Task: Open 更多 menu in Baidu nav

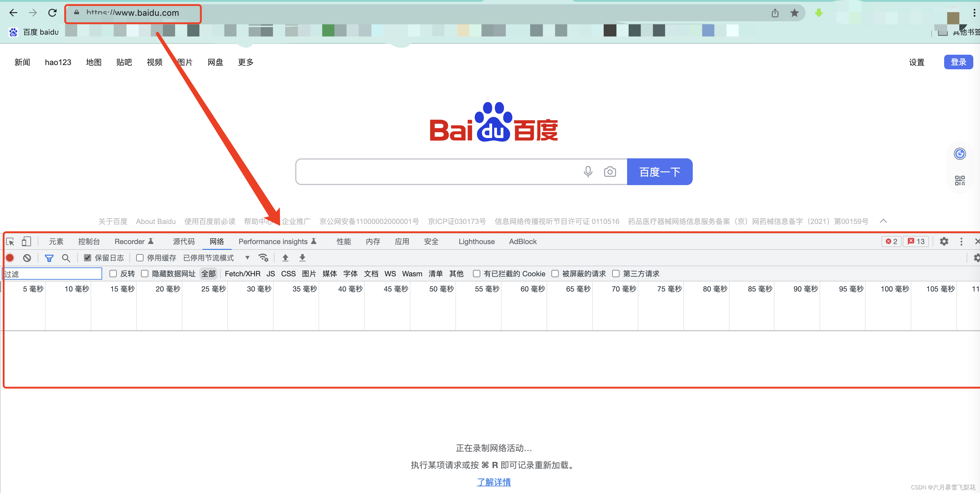Action: pyautogui.click(x=245, y=62)
